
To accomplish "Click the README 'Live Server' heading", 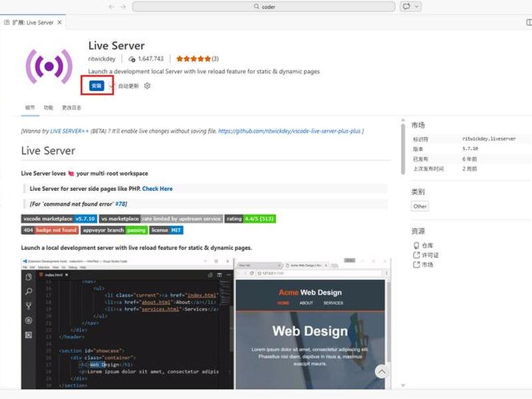I will (x=48, y=151).
